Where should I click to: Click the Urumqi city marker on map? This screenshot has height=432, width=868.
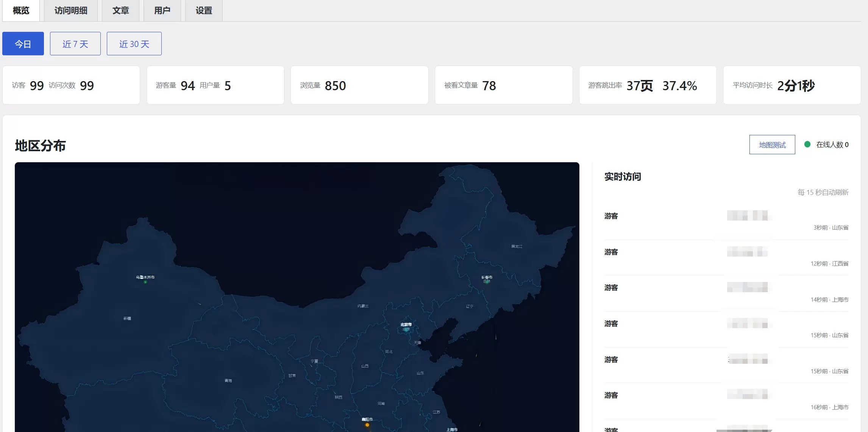(145, 282)
